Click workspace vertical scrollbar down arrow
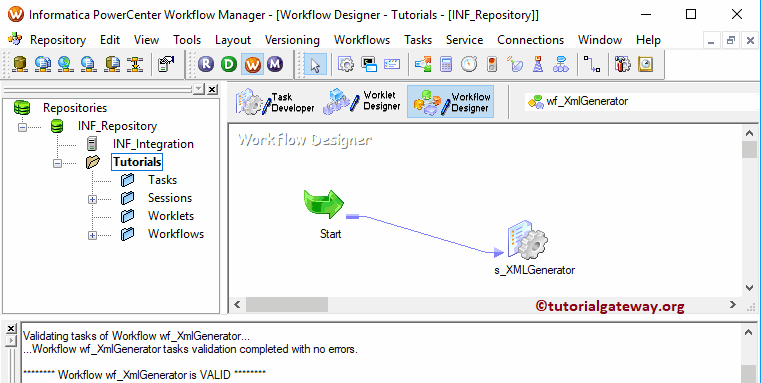This screenshot has height=383, width=761. [x=749, y=287]
